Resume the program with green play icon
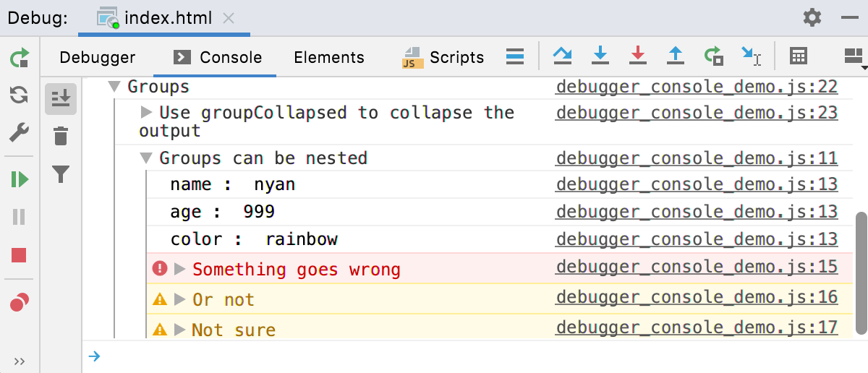 (20, 179)
